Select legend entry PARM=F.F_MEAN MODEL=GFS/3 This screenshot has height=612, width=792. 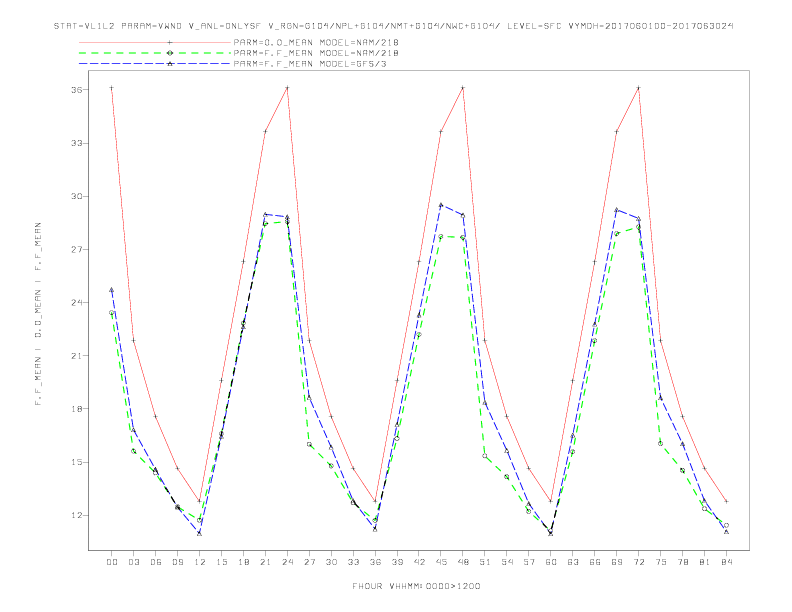coord(310,64)
